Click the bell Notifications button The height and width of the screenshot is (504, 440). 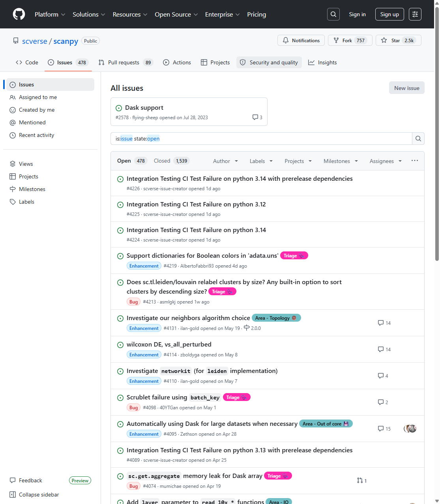click(x=301, y=40)
